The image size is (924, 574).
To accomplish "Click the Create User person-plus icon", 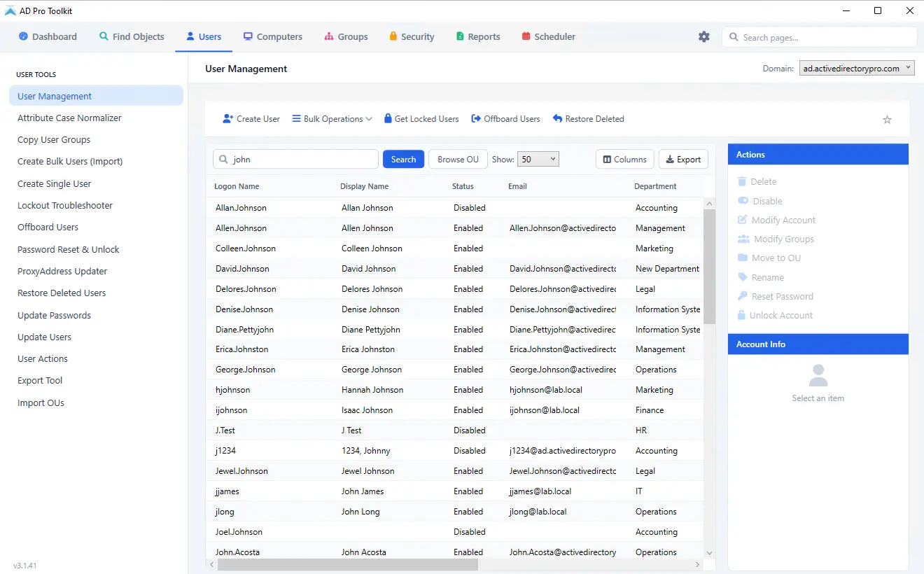I will pyautogui.click(x=228, y=119).
